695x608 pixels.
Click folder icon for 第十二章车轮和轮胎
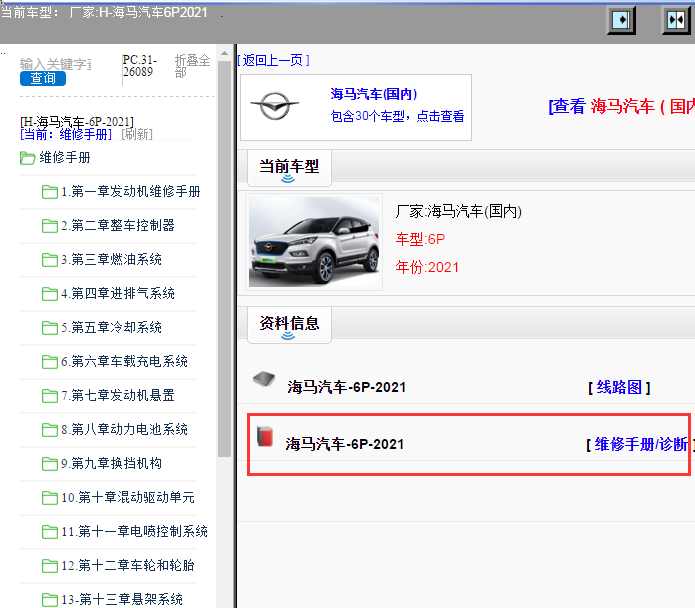point(50,566)
